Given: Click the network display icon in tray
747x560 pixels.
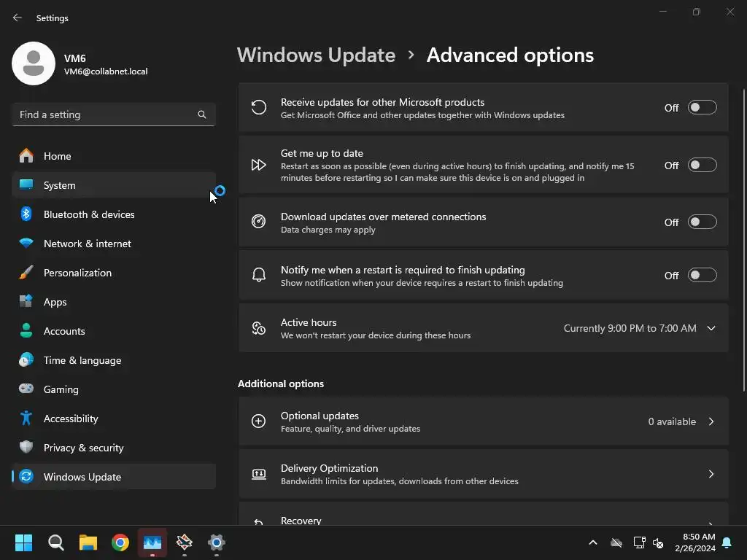Looking at the screenshot, I should 639,542.
